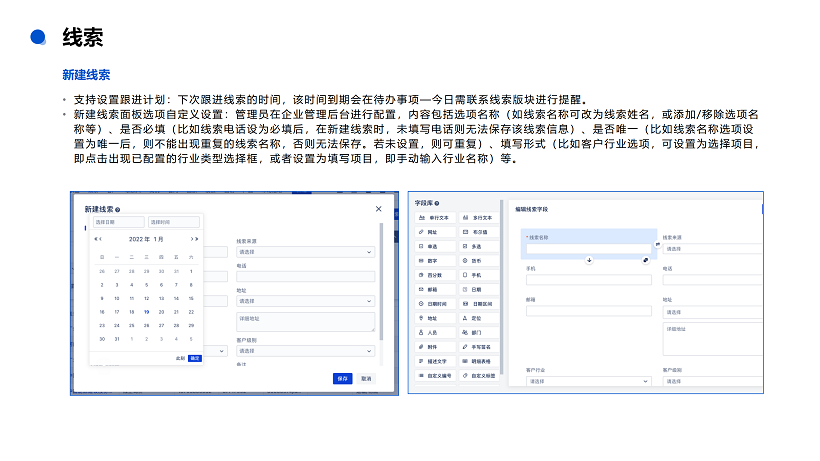Click help icon next to 新建线索 title

118,210
